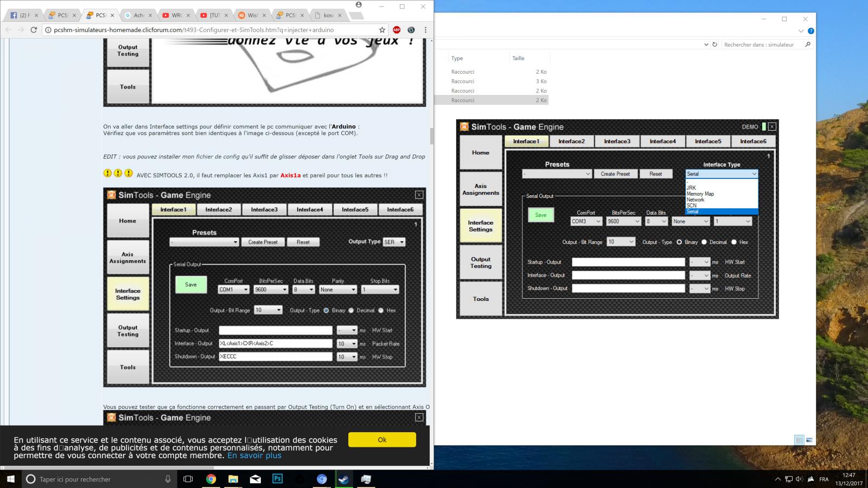The width and height of the screenshot is (868, 488).
Task: Open the HW Start ms dropdown
Action: point(699,262)
